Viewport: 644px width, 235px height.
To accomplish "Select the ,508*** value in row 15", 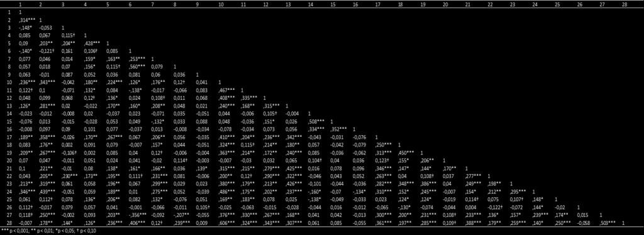I will [x=316, y=122].
